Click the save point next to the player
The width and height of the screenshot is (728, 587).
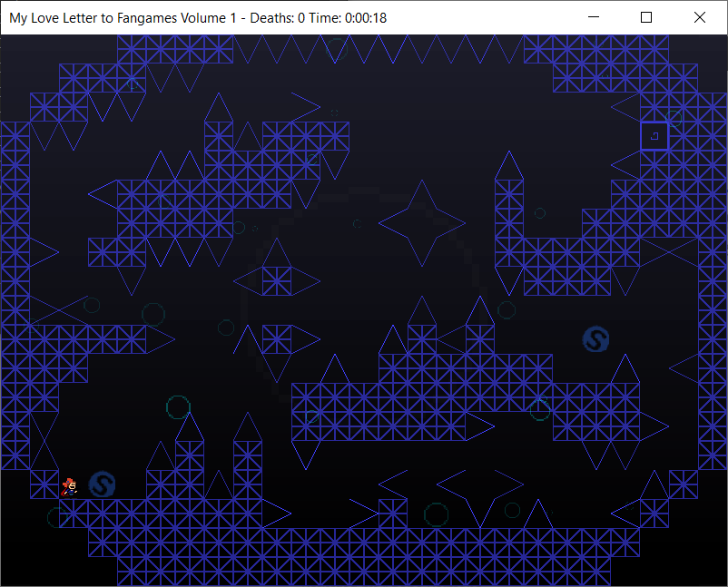click(x=103, y=484)
